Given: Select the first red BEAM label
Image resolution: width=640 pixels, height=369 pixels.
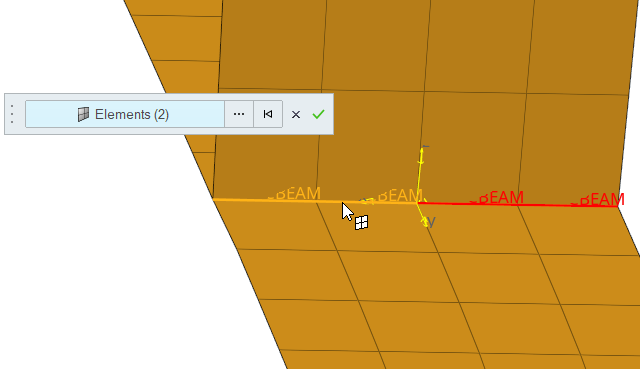Looking at the screenshot, I should (497, 198).
